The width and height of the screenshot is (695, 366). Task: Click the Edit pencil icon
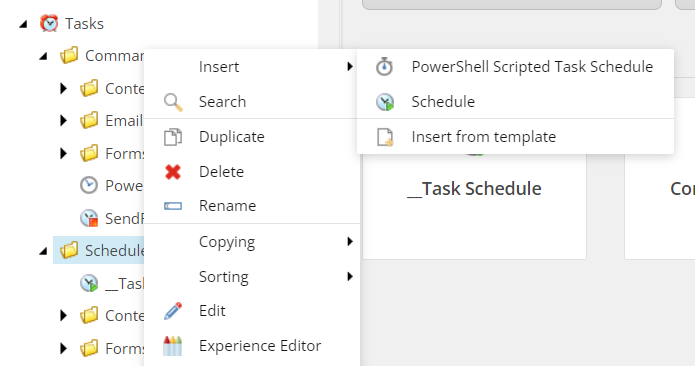point(173,311)
